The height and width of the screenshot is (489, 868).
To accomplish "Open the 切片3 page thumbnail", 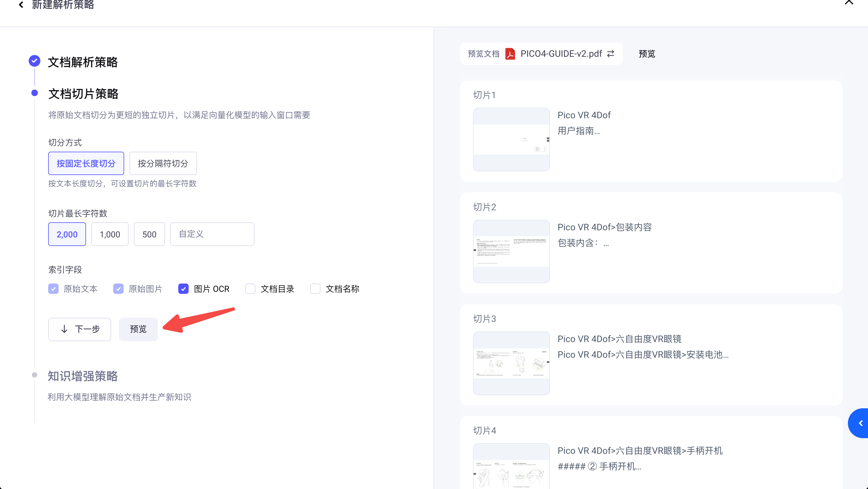I will pyautogui.click(x=511, y=363).
